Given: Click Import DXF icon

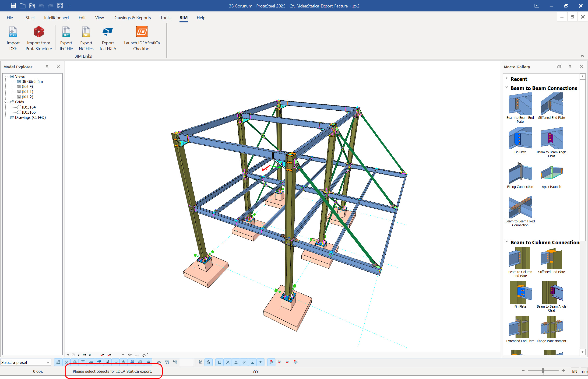Looking at the screenshot, I should point(13,32).
